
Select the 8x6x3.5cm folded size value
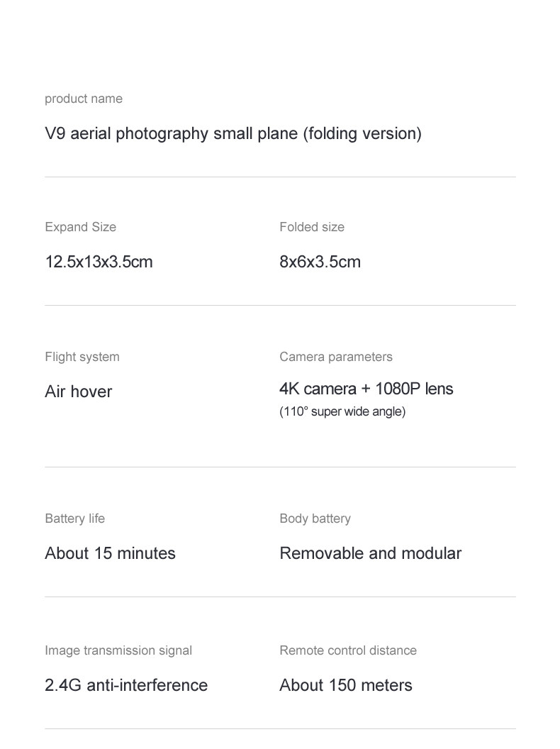click(320, 262)
